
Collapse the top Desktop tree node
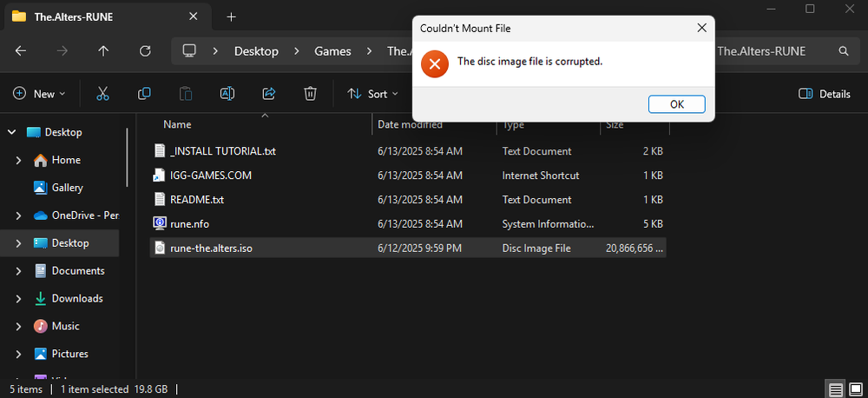pyautogui.click(x=11, y=132)
